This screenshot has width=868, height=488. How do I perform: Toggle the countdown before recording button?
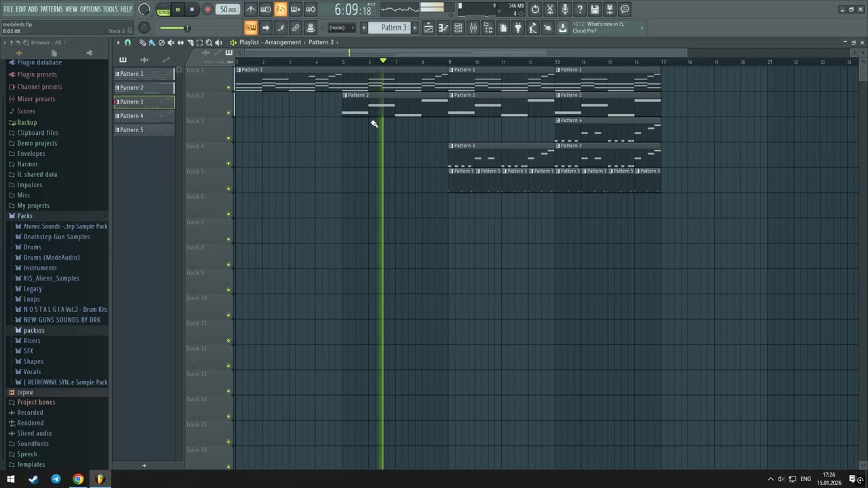(x=280, y=9)
